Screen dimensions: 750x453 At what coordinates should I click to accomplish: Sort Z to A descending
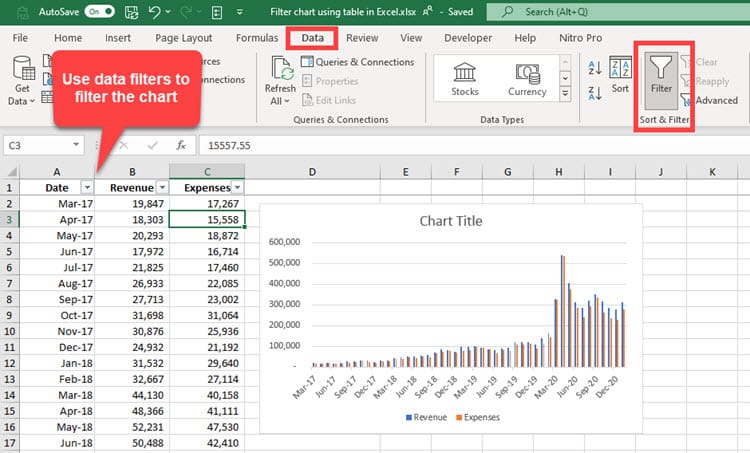pos(594,91)
